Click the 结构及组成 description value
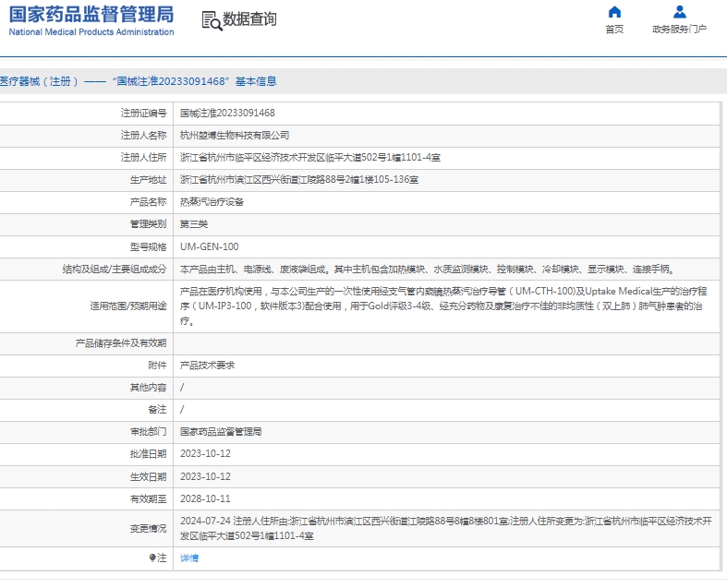The height and width of the screenshot is (588, 727). click(x=428, y=270)
